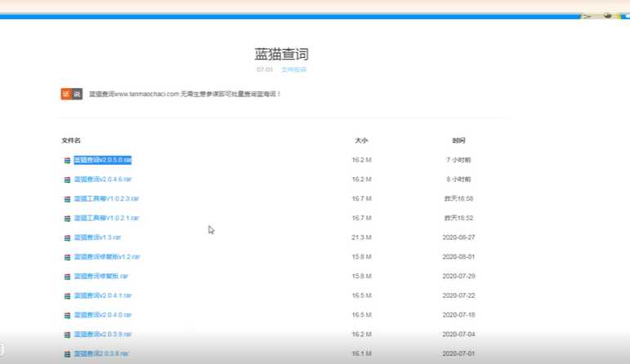630x364 pixels.
Task: Click the 7 小时前 time entry
Action: click(x=458, y=160)
